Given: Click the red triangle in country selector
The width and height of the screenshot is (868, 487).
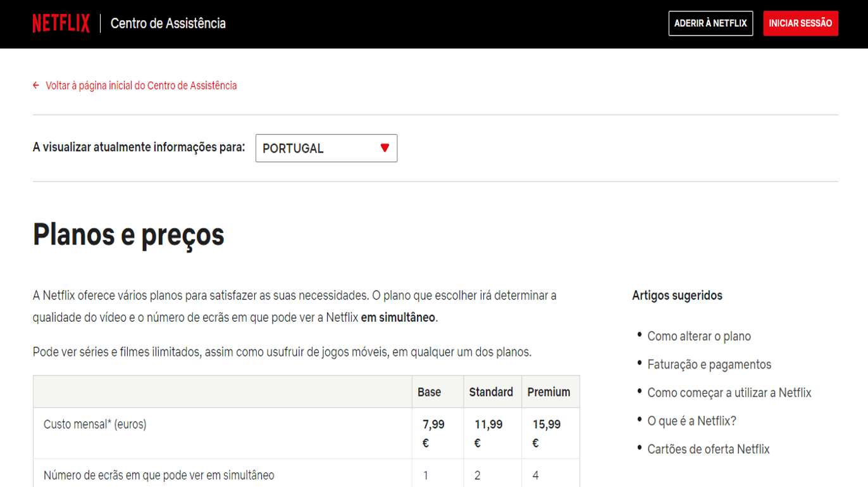Looking at the screenshot, I should click(384, 148).
